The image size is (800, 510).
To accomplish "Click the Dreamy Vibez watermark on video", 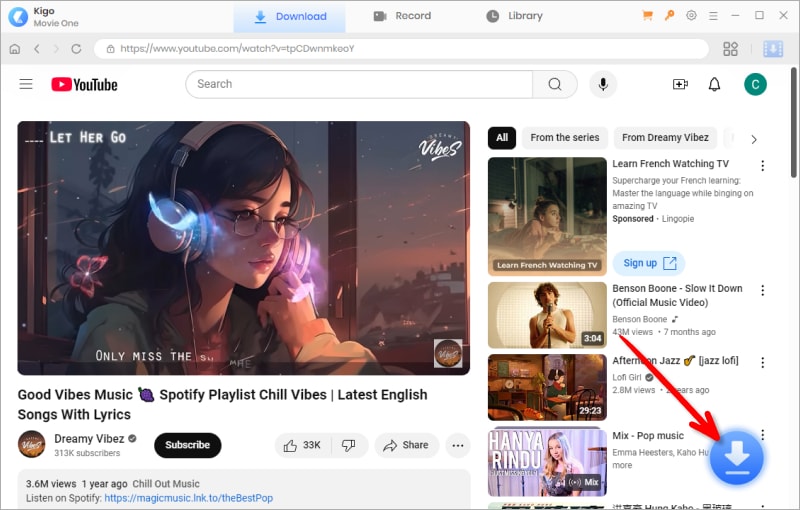I will [447, 353].
